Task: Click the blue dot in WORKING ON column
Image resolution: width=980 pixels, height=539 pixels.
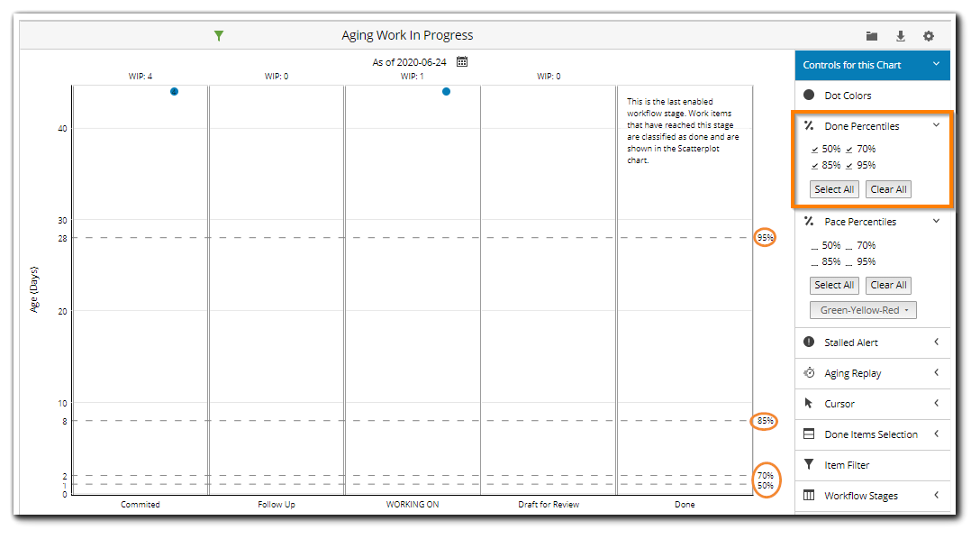Action: tap(446, 91)
